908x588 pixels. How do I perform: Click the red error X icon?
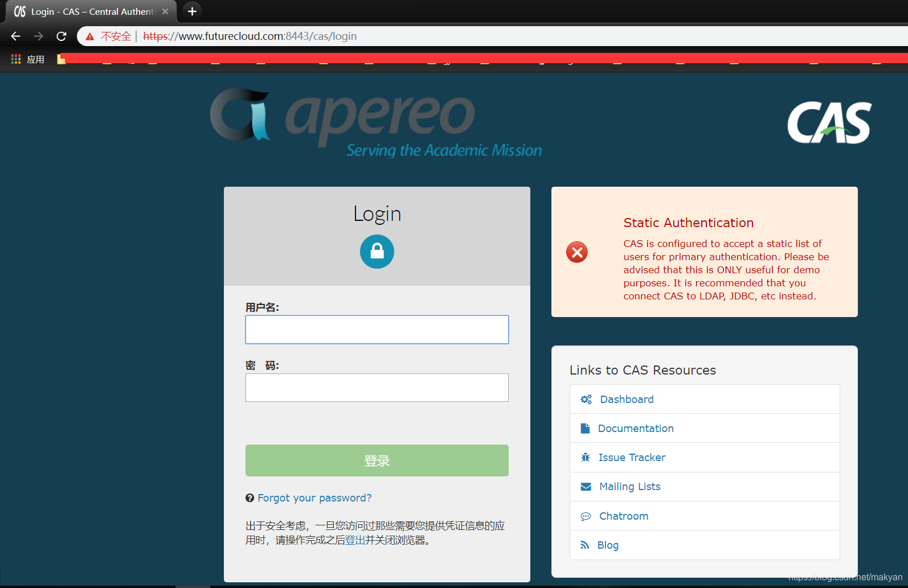(x=577, y=252)
